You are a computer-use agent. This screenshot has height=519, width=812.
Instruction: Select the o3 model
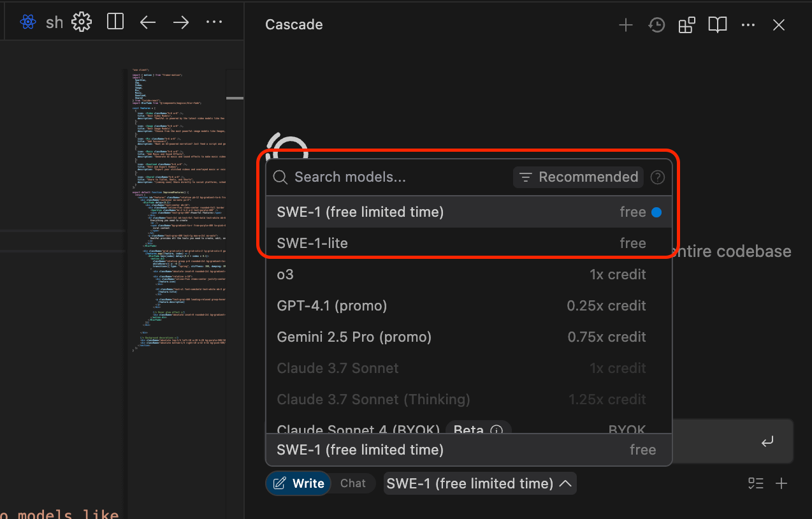point(468,274)
